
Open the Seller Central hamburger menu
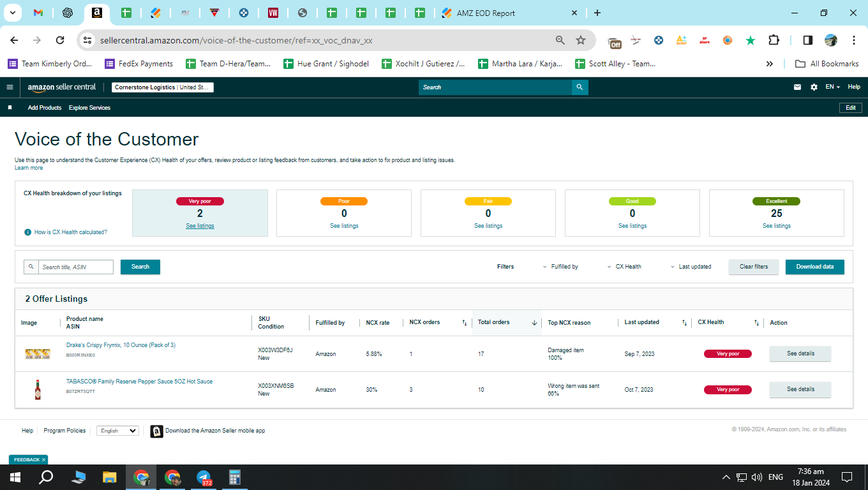tap(10, 87)
